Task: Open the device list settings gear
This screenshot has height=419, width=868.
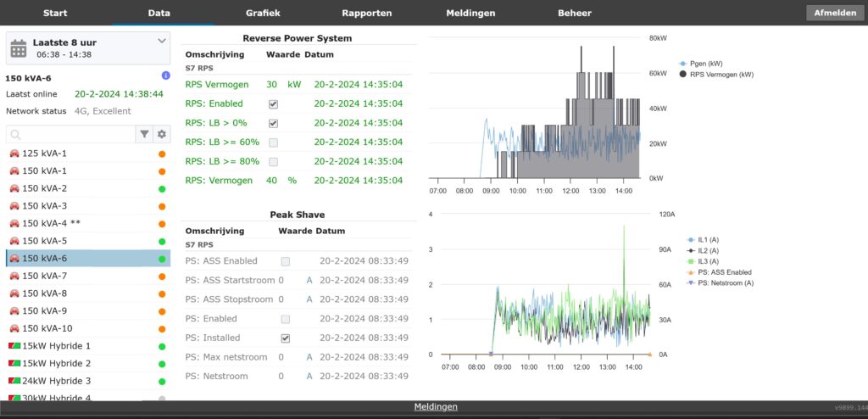Action: pos(161,134)
